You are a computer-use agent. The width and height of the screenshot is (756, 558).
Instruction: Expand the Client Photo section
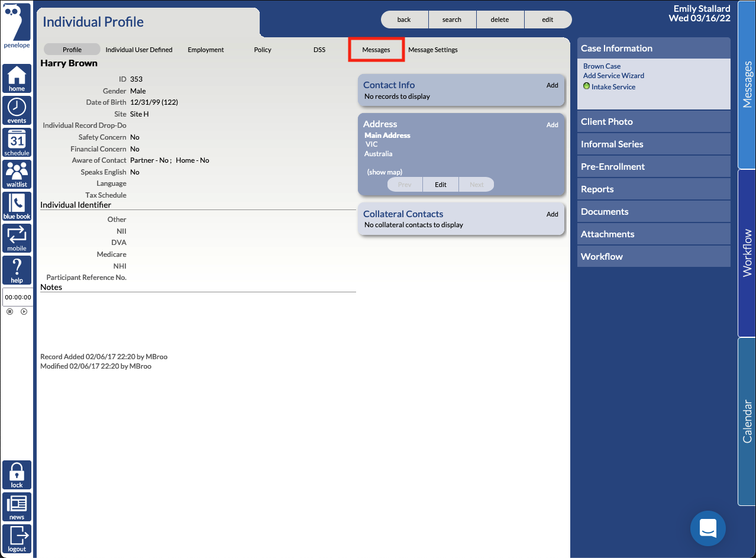pos(654,122)
